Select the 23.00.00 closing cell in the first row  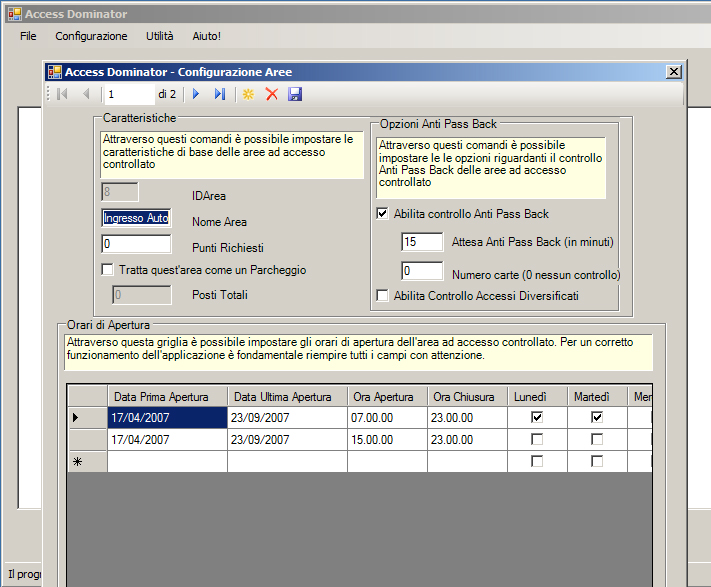pyautogui.click(x=467, y=417)
